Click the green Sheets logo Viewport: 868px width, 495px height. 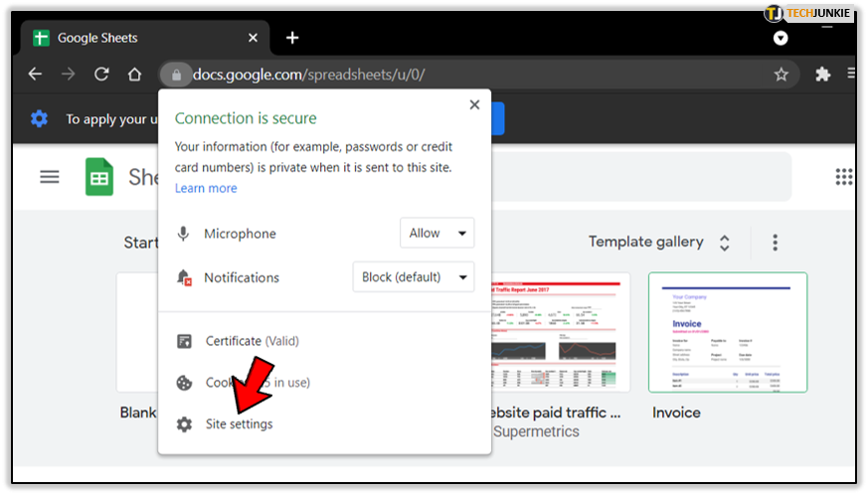tap(99, 177)
